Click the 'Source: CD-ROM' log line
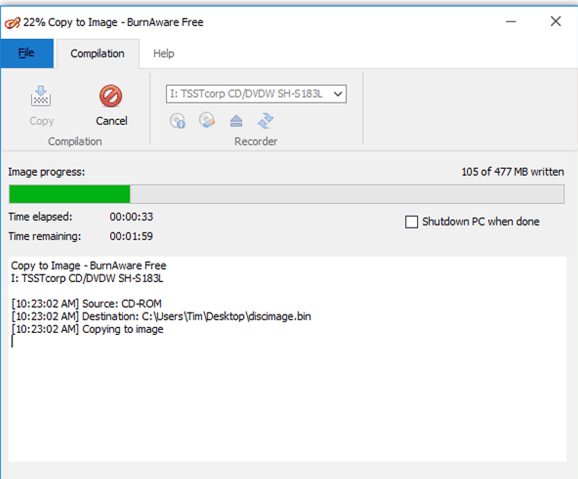This screenshot has width=578, height=479. (x=86, y=304)
